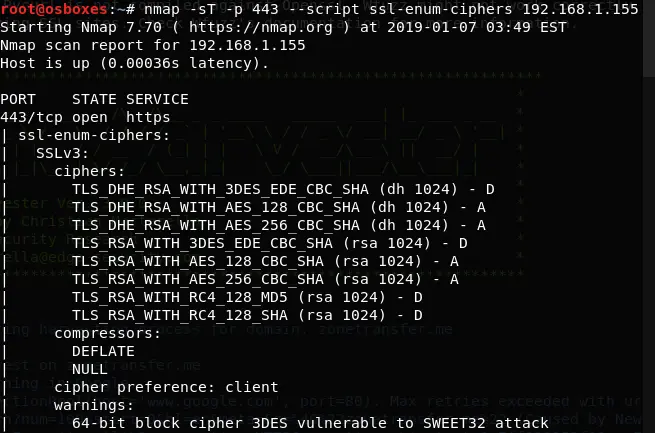
Task: Click the TLS_RSA_WITH_AES_128_CBC_SHA cipher line
Action: 265,261
